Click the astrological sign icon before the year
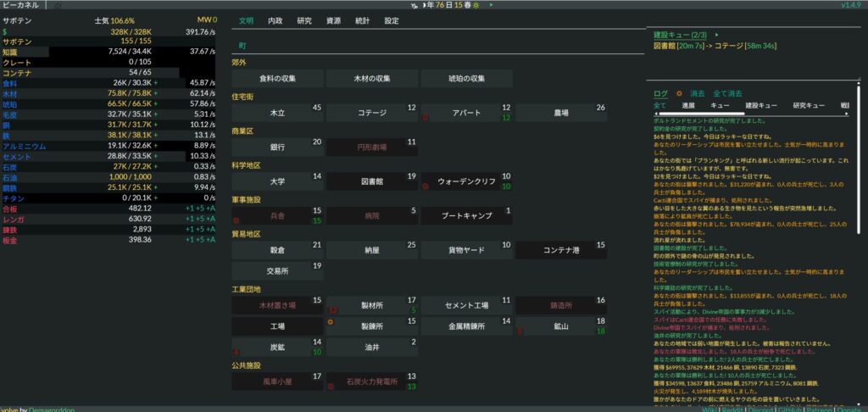868x412 pixels. (413, 6)
